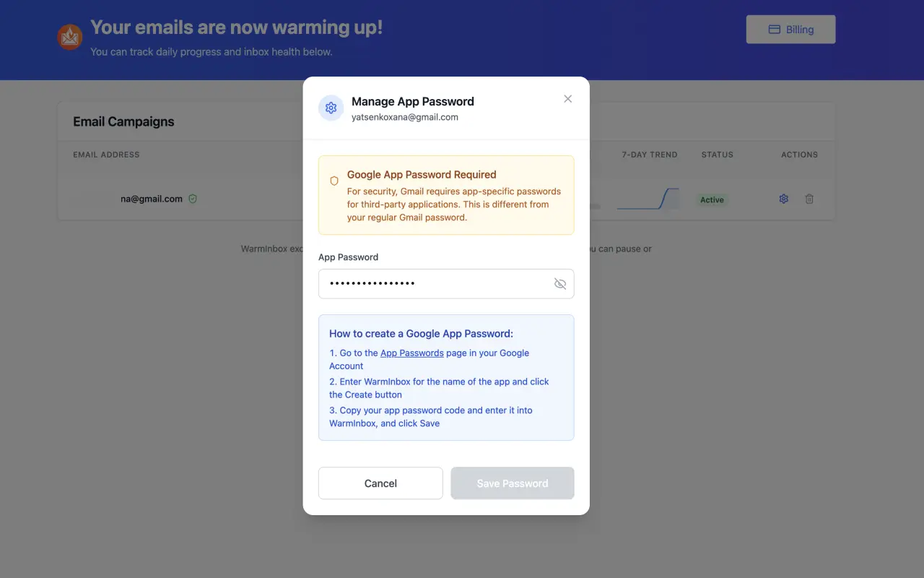The width and height of the screenshot is (924, 578).
Task: Click the Save Password button
Action: pyautogui.click(x=513, y=483)
